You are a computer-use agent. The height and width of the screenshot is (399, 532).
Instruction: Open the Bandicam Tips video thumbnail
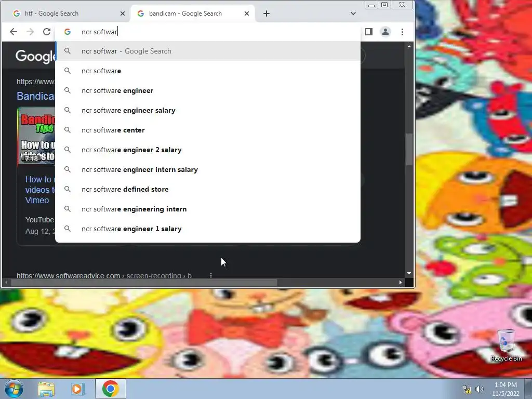(x=36, y=136)
